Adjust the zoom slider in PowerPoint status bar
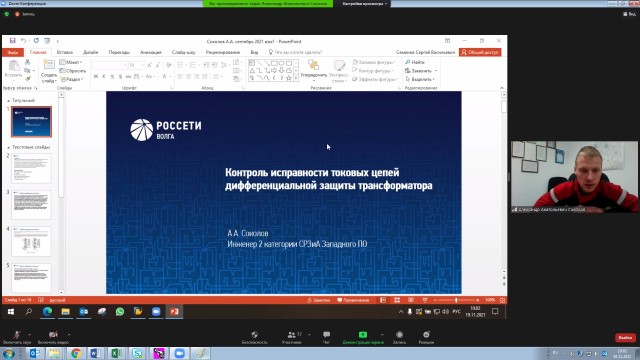The height and width of the screenshot is (360, 640). [x=456, y=300]
